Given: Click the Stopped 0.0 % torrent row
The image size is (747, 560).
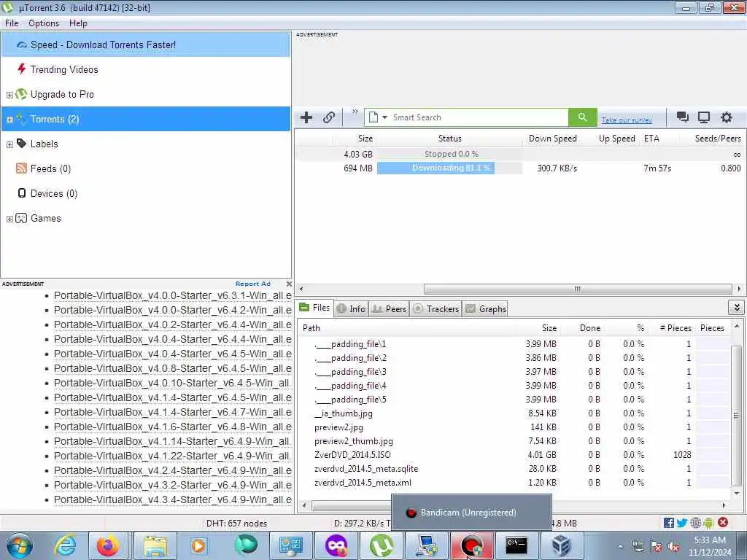Looking at the screenshot, I should (x=519, y=154).
